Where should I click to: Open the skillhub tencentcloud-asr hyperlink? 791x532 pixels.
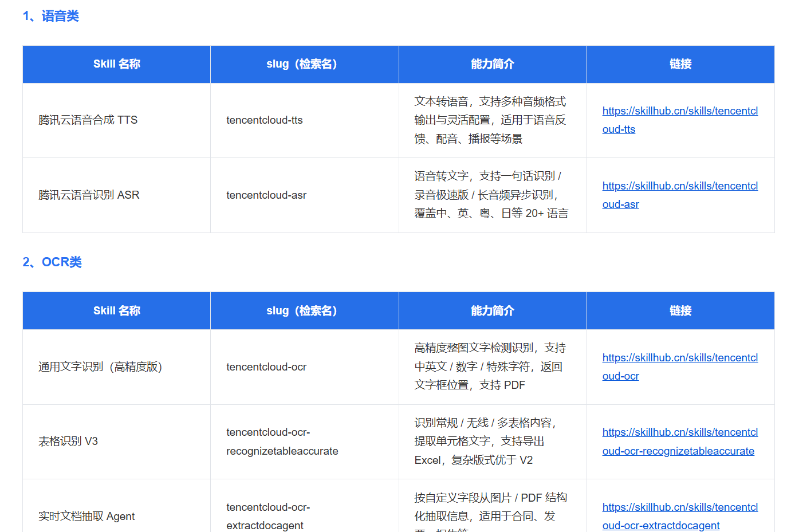point(680,195)
